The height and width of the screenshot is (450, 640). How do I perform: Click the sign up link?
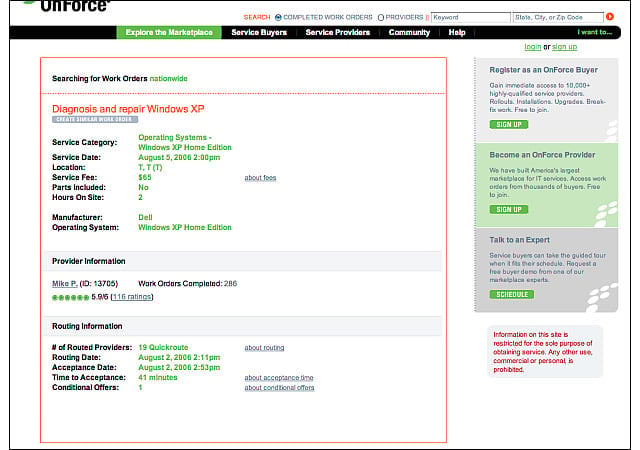point(564,47)
